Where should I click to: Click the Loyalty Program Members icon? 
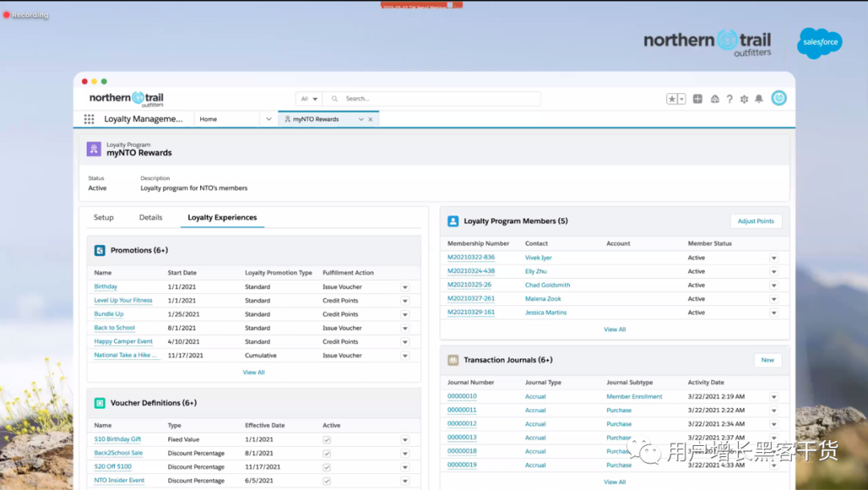coord(452,221)
